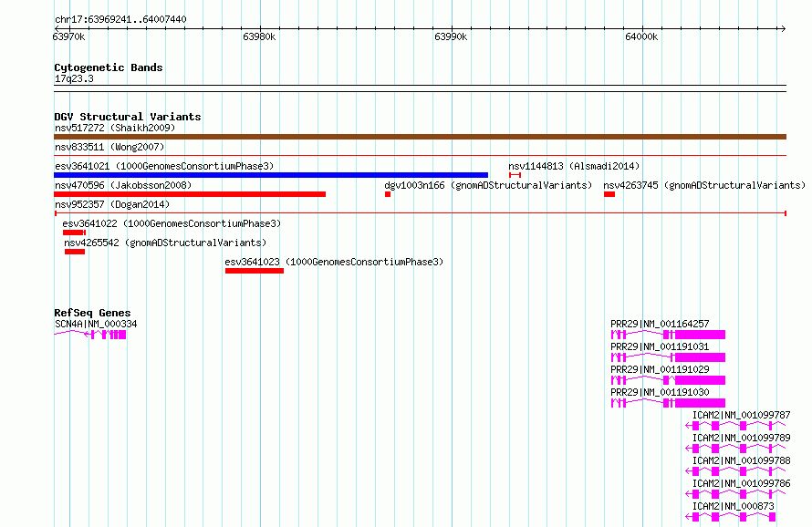Click the ICAM2 NM_001099789 gene glyph
Screen dimensions: 812x527
(x=735, y=449)
